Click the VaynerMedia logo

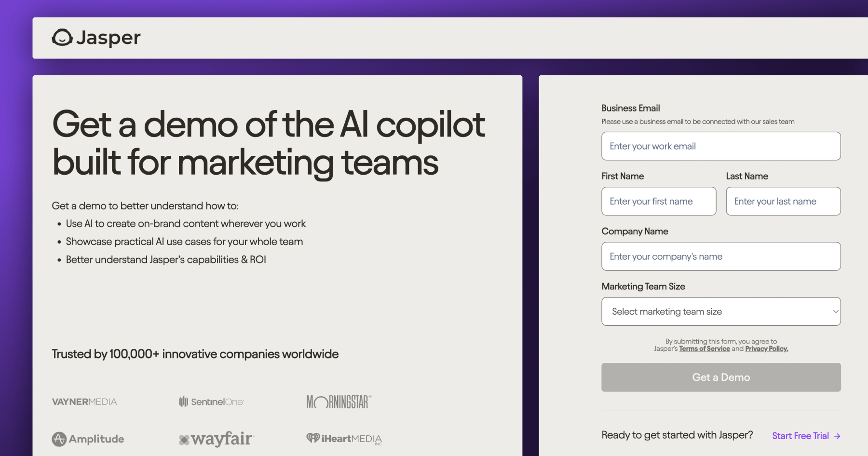[84, 401]
